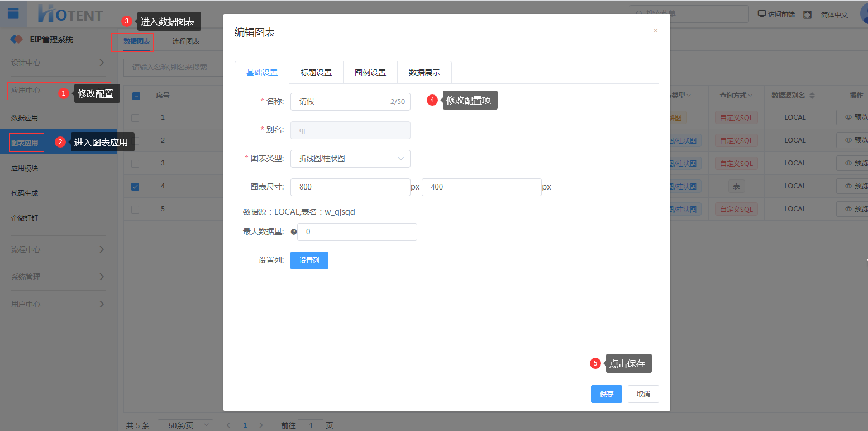Screen dimensions: 868x431
Task: Click the 名称 input field
Action: pyautogui.click(x=342, y=102)
